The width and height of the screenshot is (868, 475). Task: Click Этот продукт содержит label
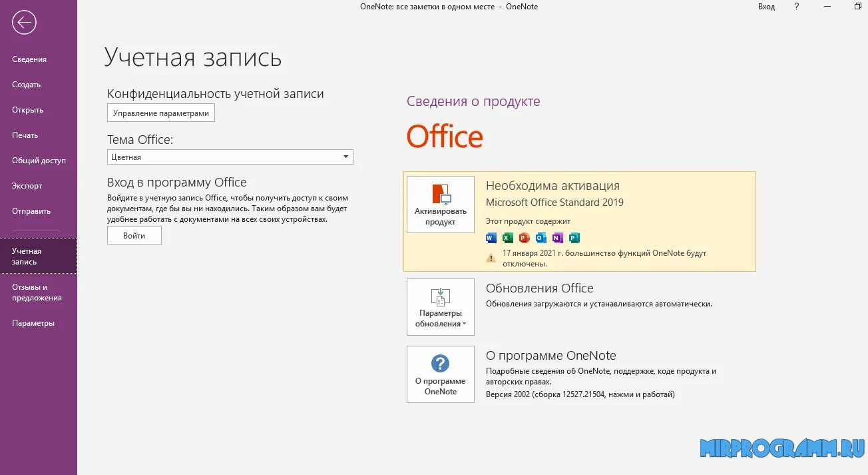pos(528,221)
